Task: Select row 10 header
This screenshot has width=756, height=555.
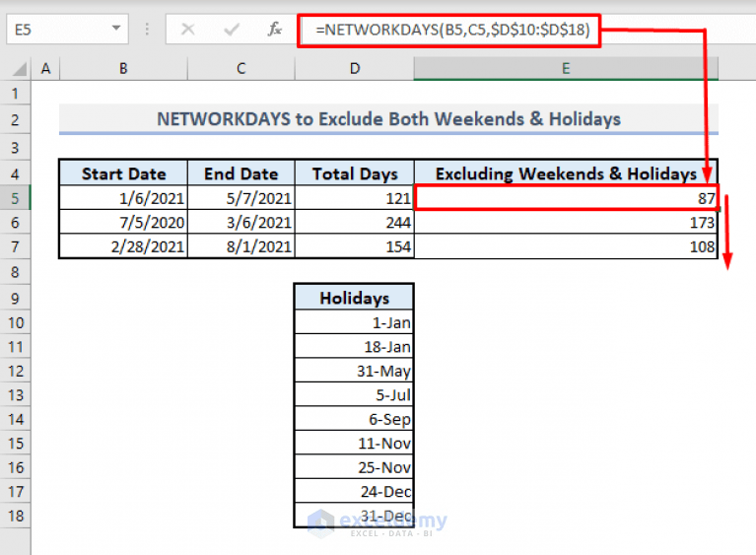Action: click(15, 322)
